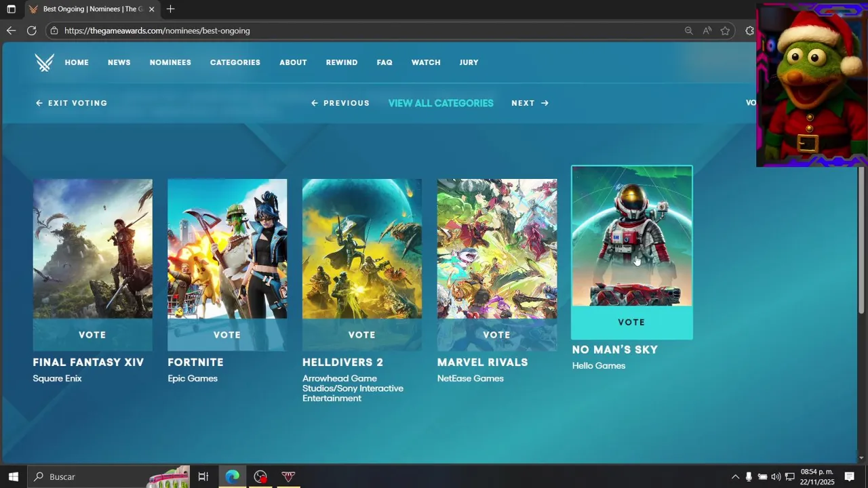
Task: Go to PREVIOUS category
Action: click(340, 103)
